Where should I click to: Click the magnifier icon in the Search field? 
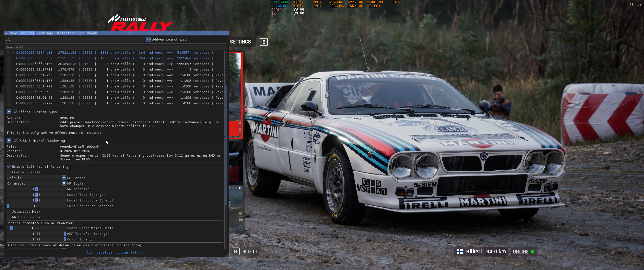click(22, 47)
